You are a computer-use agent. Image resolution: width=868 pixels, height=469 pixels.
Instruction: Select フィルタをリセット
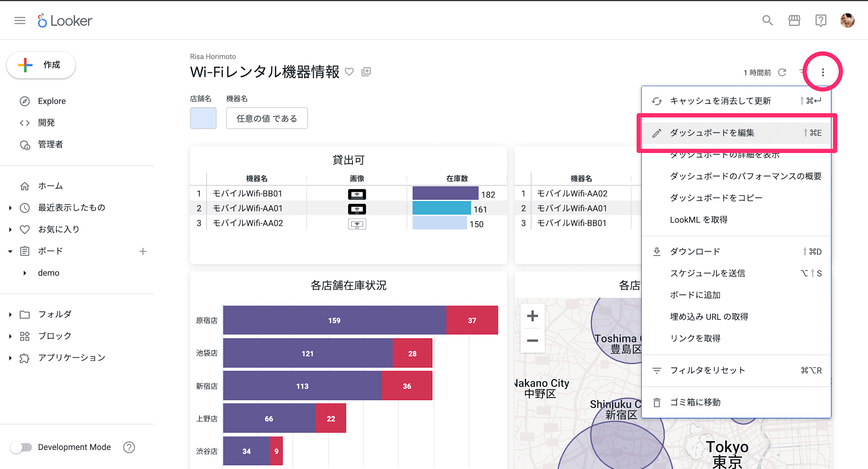[x=736, y=371]
